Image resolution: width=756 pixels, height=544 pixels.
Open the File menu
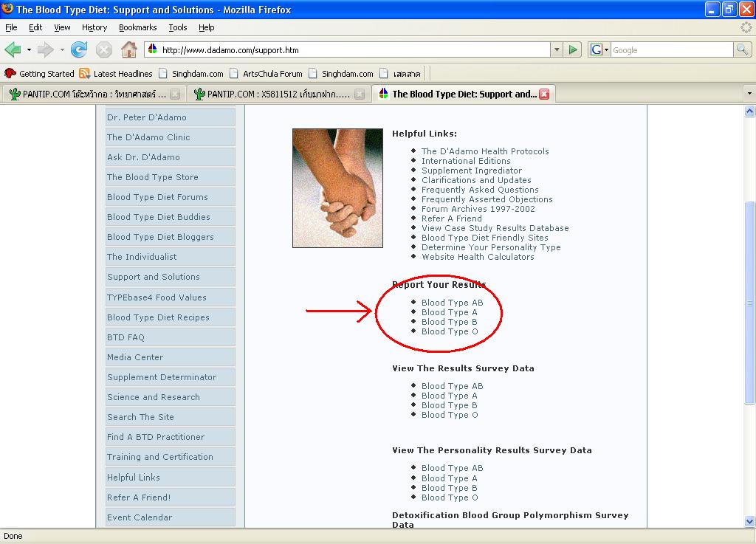(11, 27)
